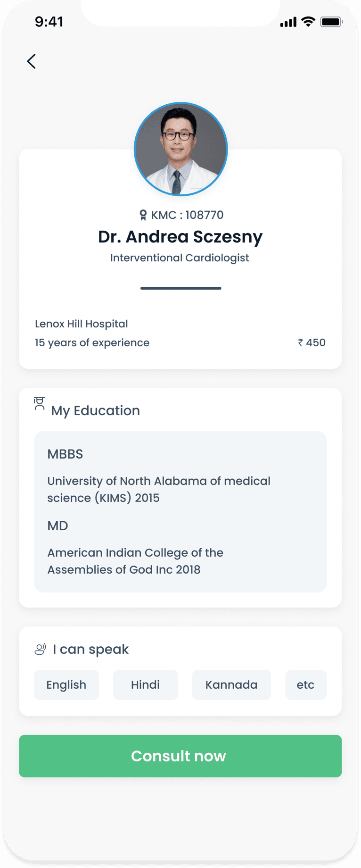This screenshot has height=868, width=361.
Task: Expand more languages via etc chip
Action: [306, 685]
